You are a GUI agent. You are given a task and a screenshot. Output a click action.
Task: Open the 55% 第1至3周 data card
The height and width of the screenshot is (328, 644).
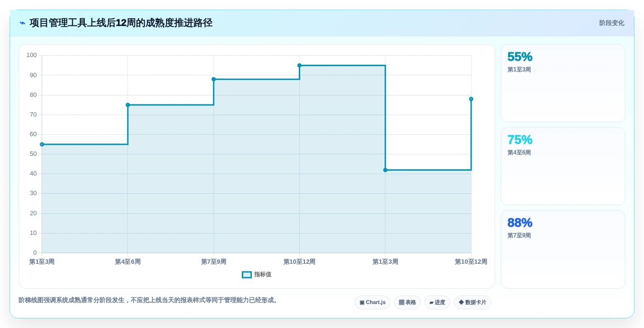tap(563, 83)
